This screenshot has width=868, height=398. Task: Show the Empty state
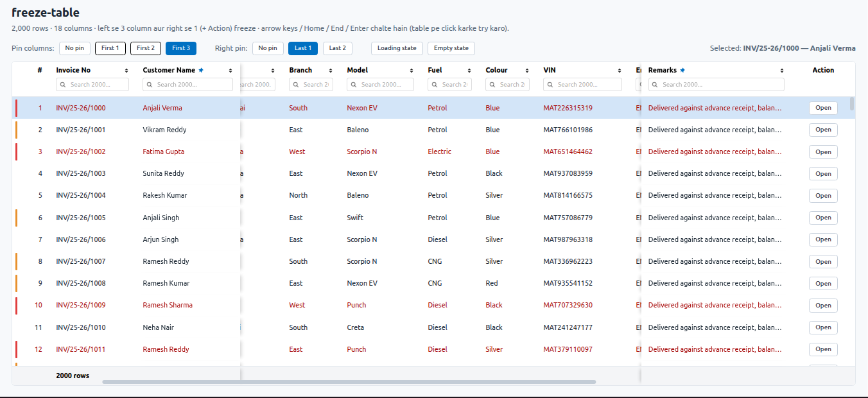[x=451, y=48]
